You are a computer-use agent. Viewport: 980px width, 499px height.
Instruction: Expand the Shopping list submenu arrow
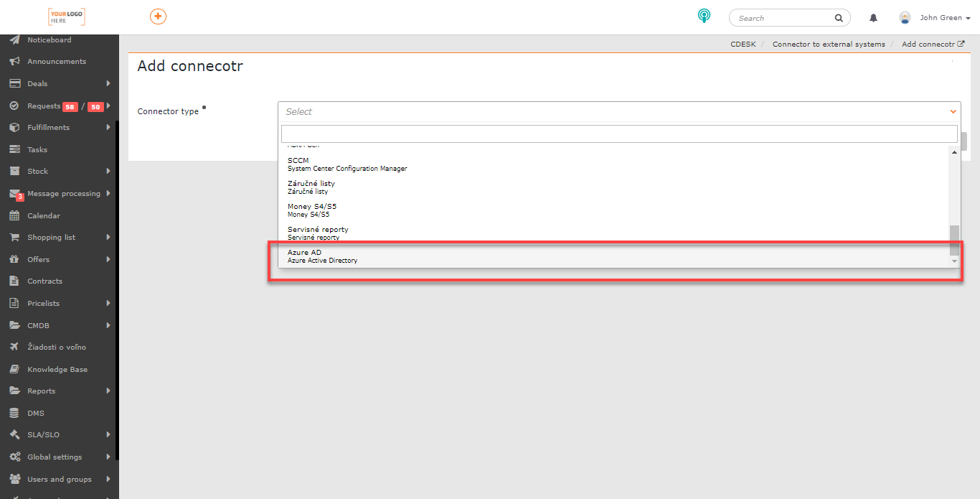point(108,237)
